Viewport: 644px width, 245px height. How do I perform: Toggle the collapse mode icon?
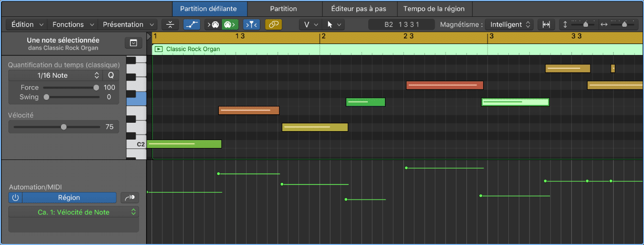(170, 24)
